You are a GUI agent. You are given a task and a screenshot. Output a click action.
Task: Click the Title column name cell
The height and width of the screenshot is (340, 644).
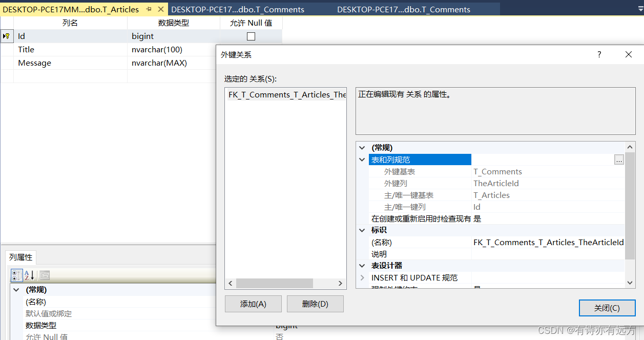(70, 50)
